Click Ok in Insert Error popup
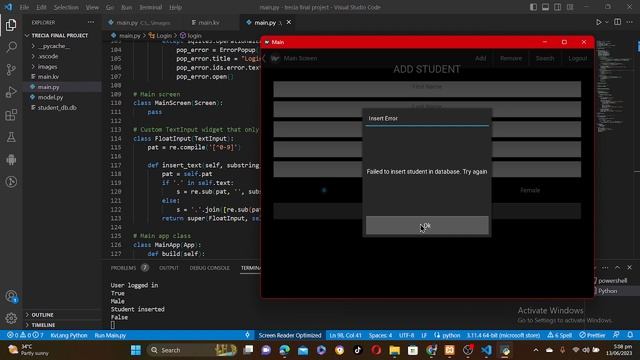The image size is (640, 360). tap(427, 225)
